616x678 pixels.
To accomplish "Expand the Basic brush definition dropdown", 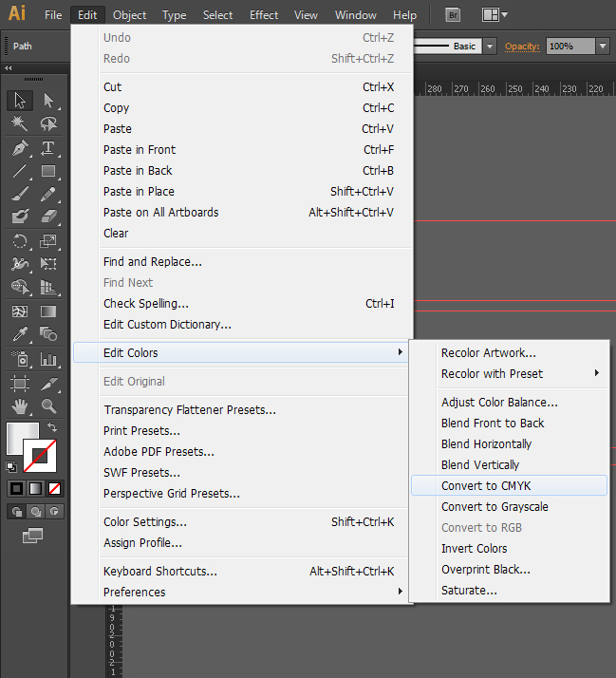I will pyautogui.click(x=490, y=46).
